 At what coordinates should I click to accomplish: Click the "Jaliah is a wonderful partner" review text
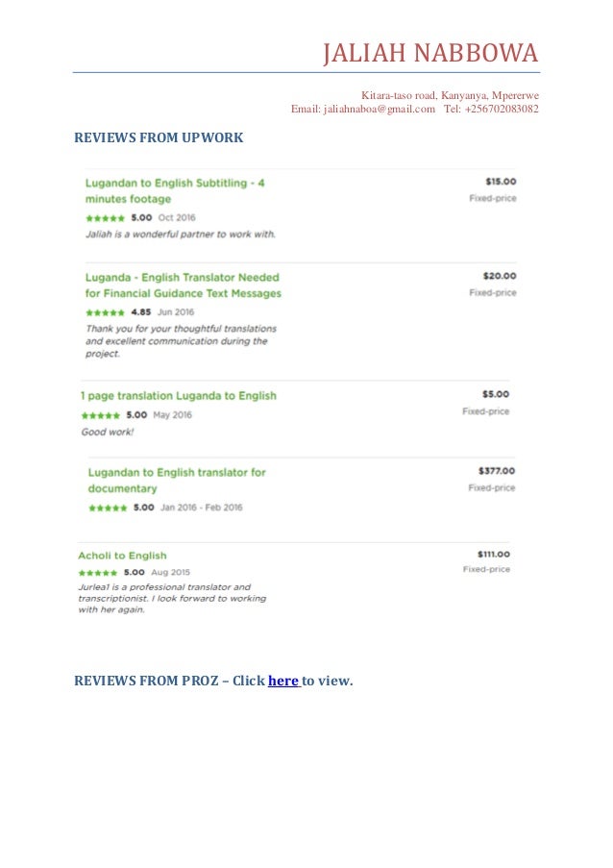click(181, 235)
